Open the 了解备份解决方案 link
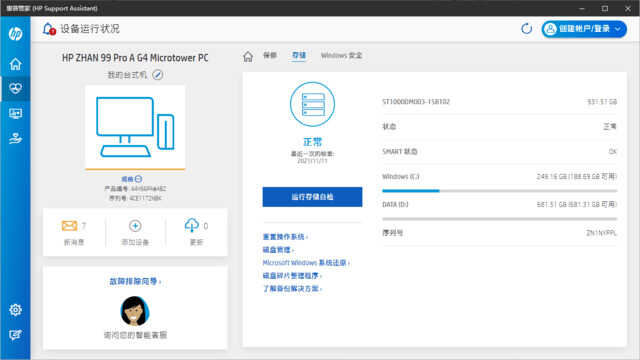This screenshot has width=640, height=360. pos(292,289)
